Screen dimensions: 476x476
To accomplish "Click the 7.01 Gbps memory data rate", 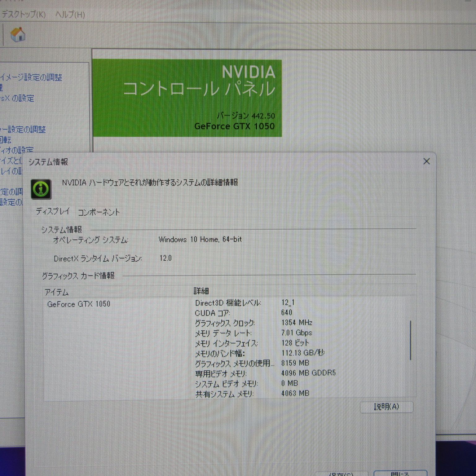I will coord(297,333).
